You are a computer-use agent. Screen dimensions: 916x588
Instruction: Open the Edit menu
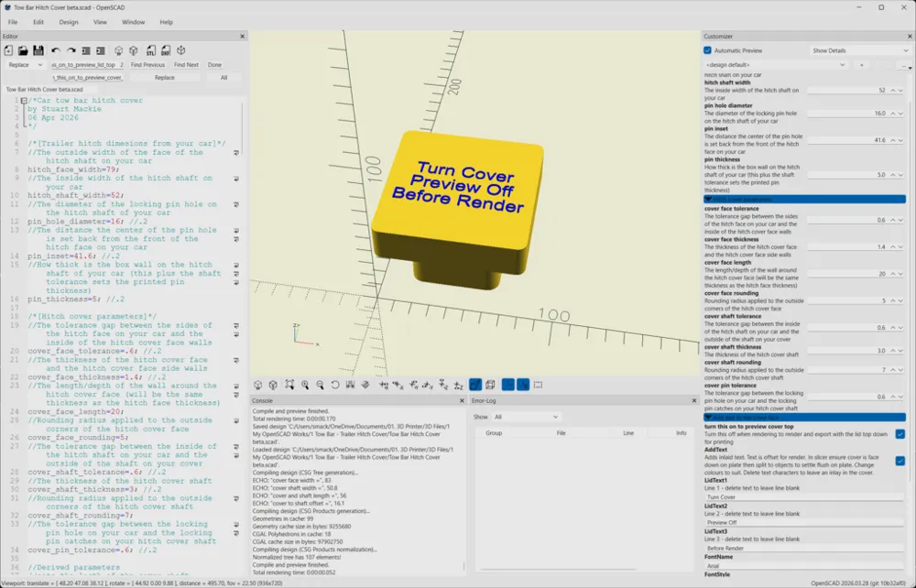[x=38, y=22]
